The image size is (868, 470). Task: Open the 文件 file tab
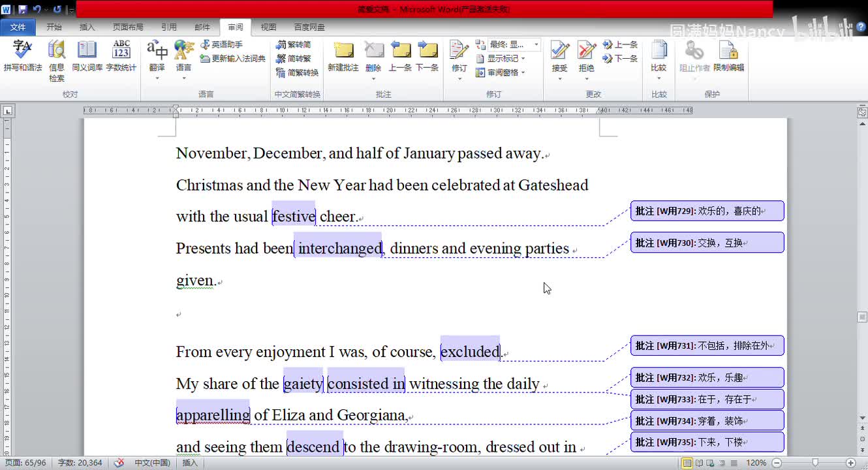[18, 27]
